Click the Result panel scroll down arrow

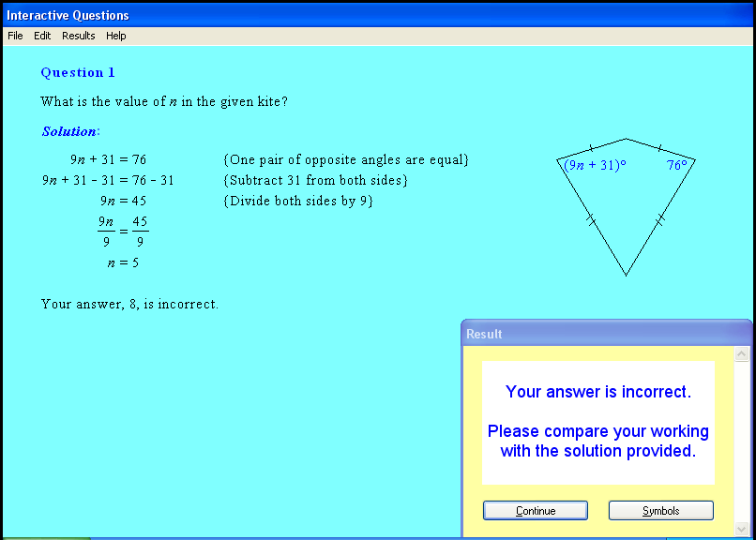[x=742, y=529]
